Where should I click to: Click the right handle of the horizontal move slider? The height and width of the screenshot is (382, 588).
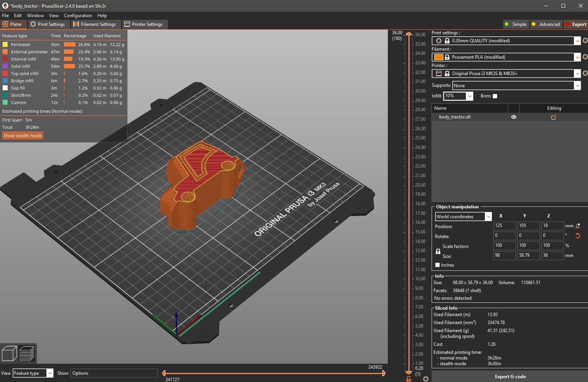click(x=384, y=373)
